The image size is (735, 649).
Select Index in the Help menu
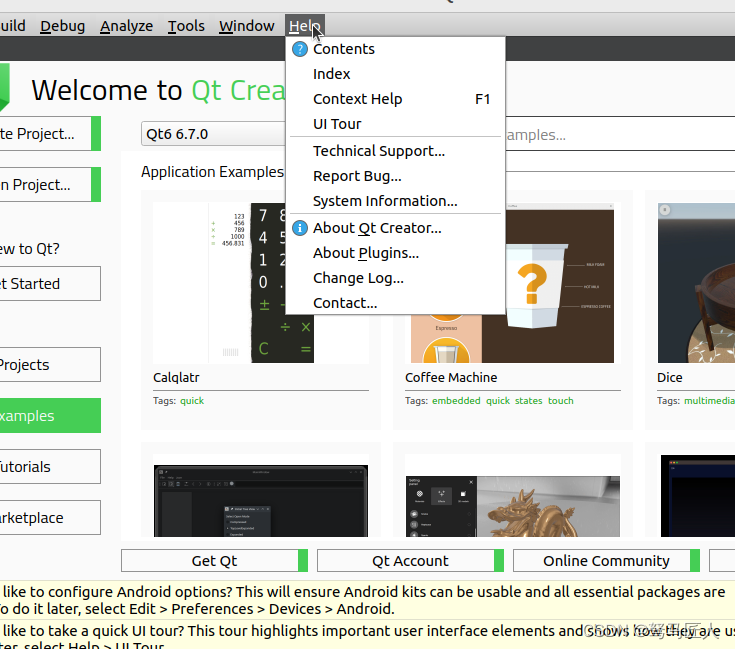[x=395, y=74]
